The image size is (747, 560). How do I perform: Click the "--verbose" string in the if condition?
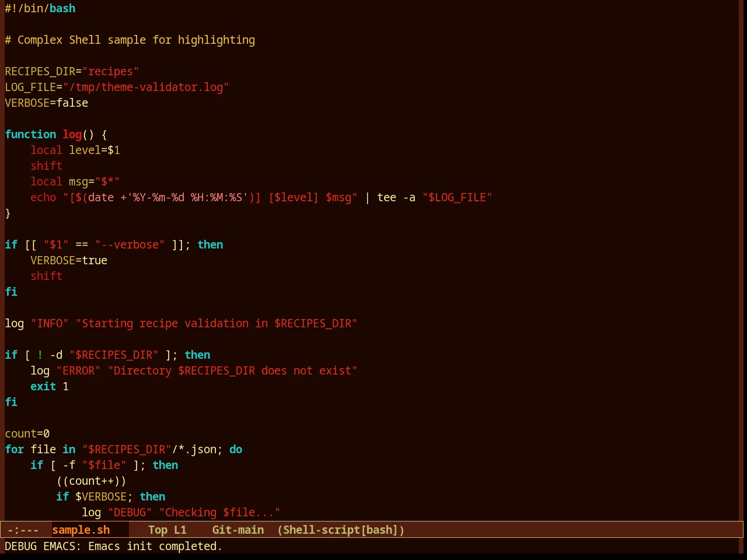point(130,244)
